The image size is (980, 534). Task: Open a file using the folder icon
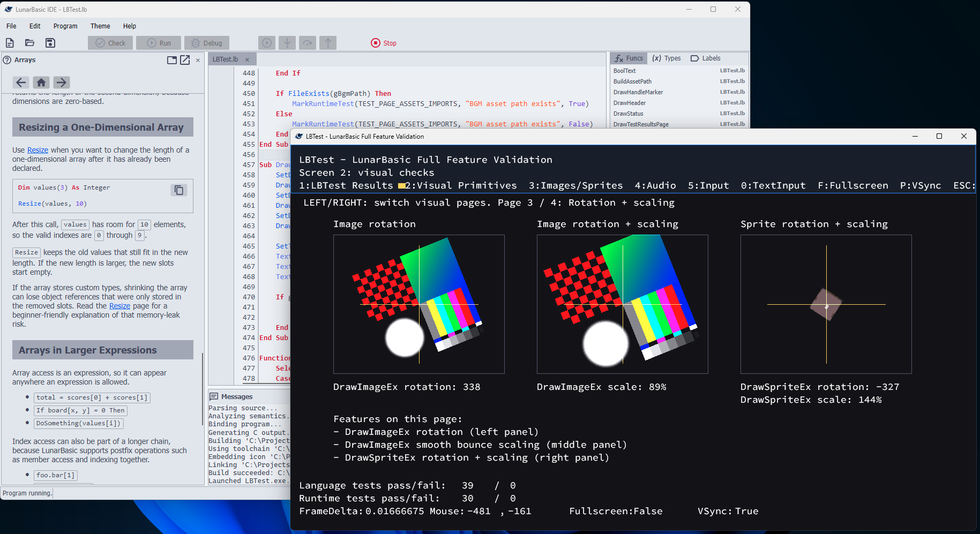pos(29,42)
